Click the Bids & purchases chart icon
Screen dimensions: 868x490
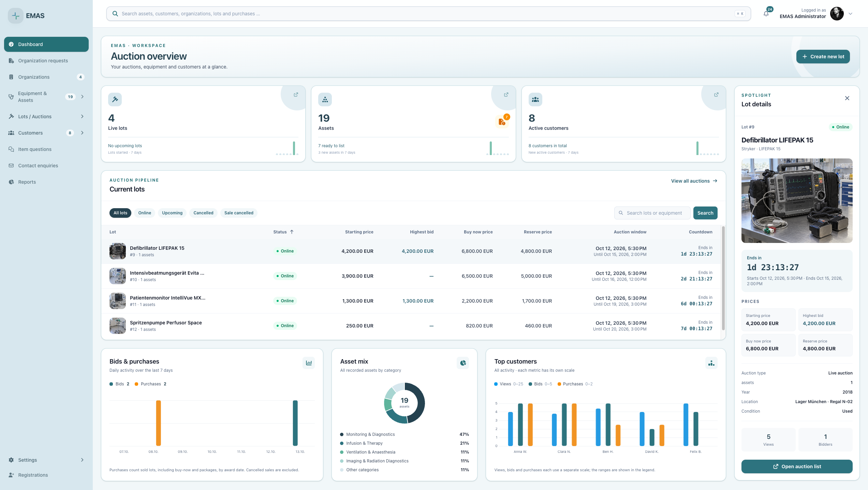click(309, 363)
